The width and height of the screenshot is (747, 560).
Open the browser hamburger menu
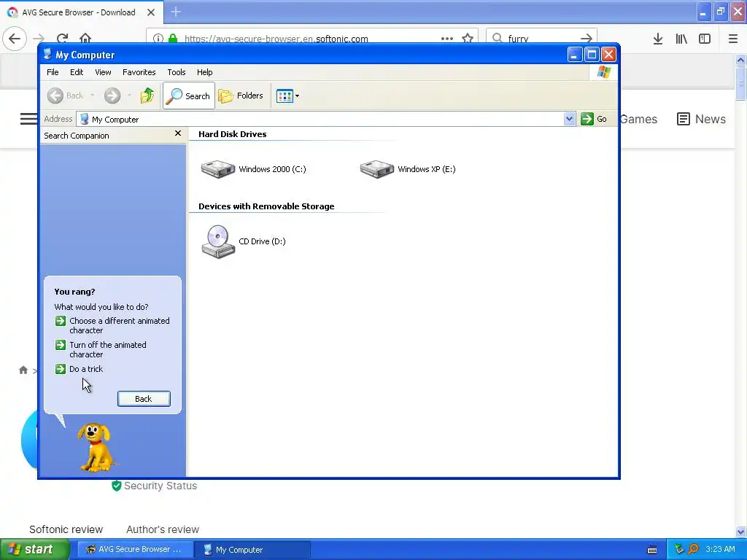(733, 39)
